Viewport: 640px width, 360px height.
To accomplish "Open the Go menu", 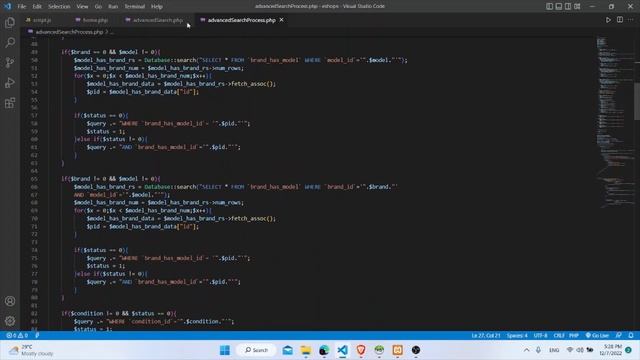I will [98, 7].
